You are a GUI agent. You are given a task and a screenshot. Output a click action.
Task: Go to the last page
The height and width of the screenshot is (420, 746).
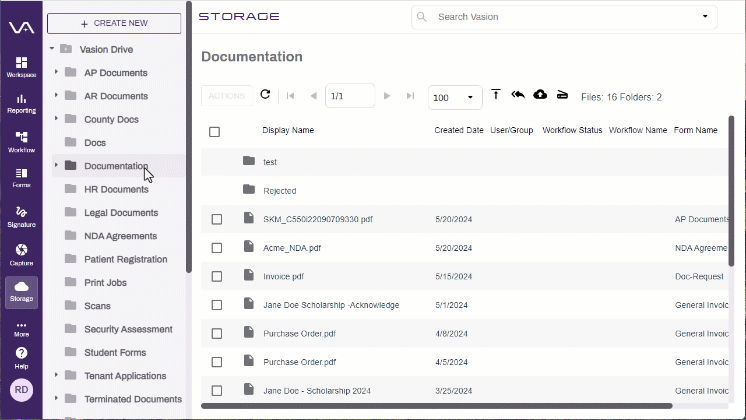(410, 96)
